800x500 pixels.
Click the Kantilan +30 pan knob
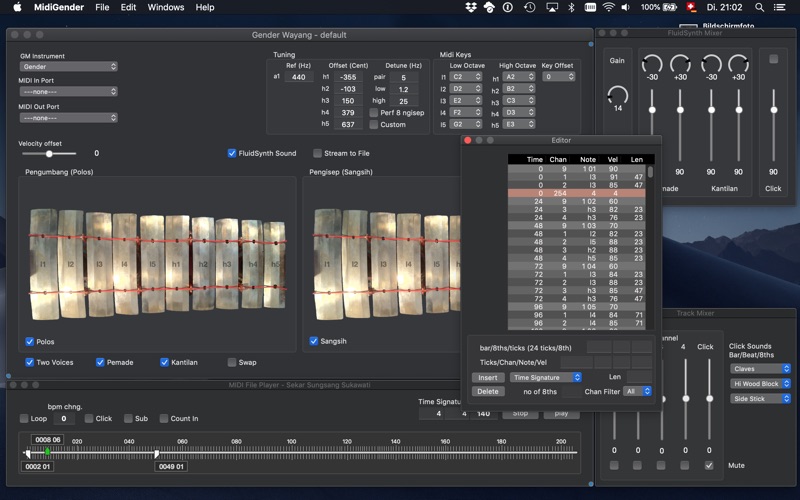738,64
